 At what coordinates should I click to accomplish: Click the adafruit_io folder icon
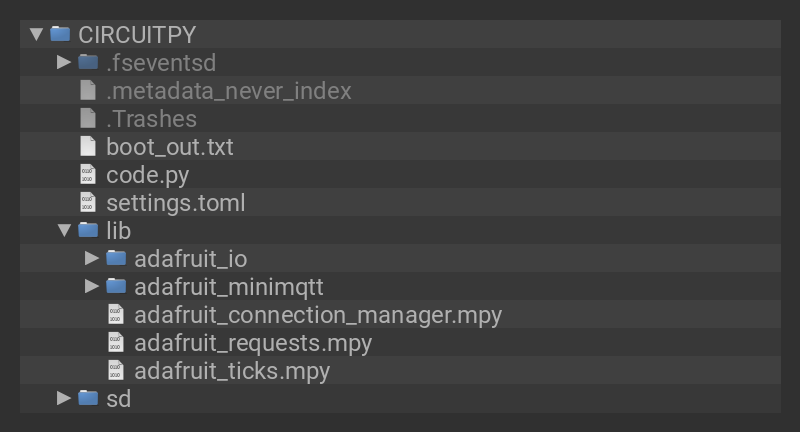tap(116, 258)
